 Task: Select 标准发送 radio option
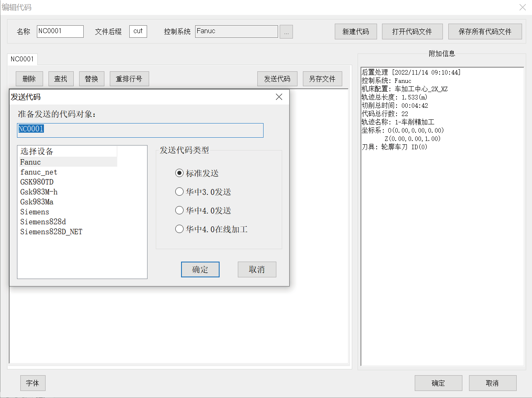tap(179, 173)
